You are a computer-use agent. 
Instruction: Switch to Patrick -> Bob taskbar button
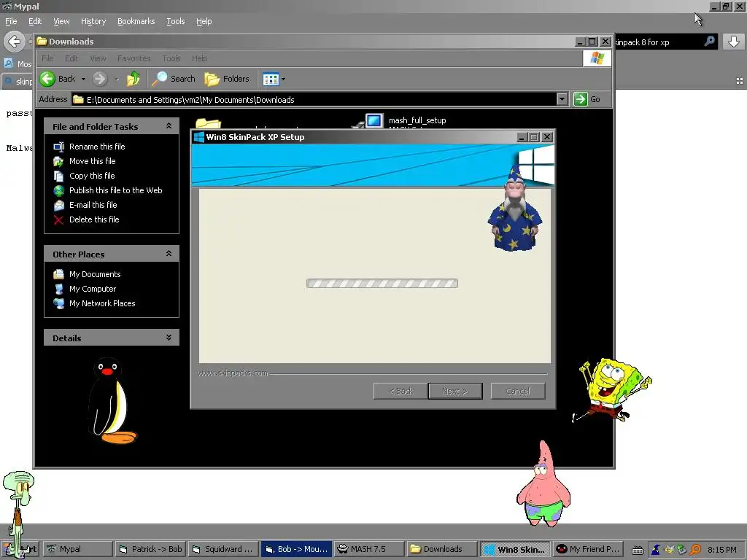(150, 550)
